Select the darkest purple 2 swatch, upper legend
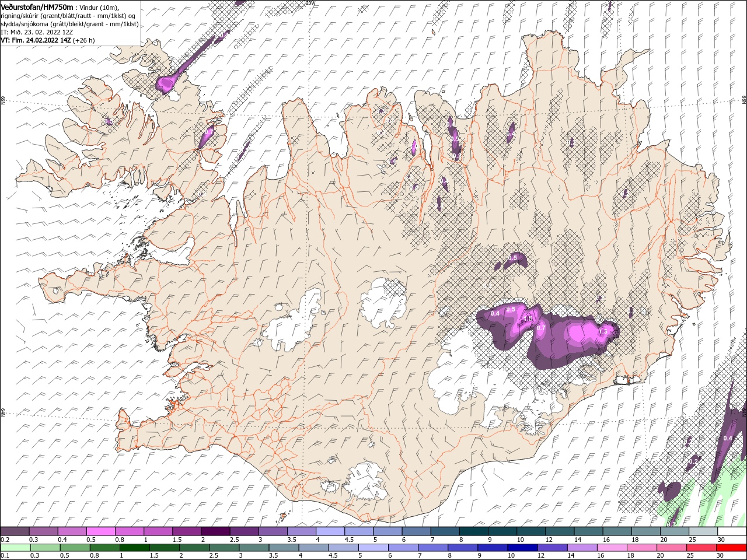Screen dimensions: 747x560 tap(215, 531)
